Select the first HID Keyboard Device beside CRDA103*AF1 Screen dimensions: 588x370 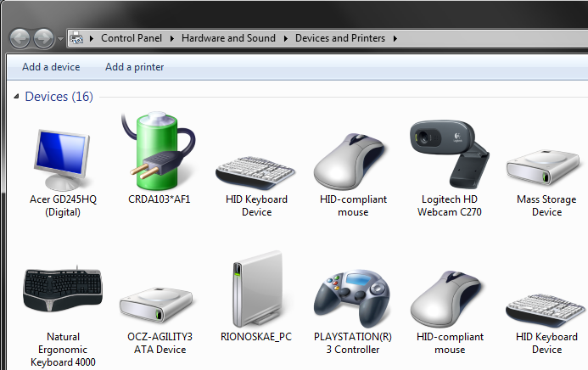pyautogui.click(x=255, y=172)
